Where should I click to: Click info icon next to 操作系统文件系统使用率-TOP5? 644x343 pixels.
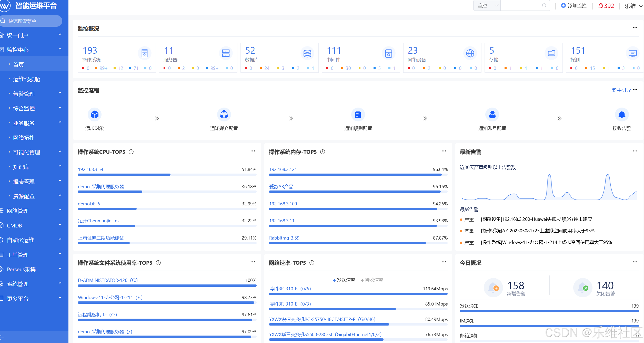click(158, 263)
